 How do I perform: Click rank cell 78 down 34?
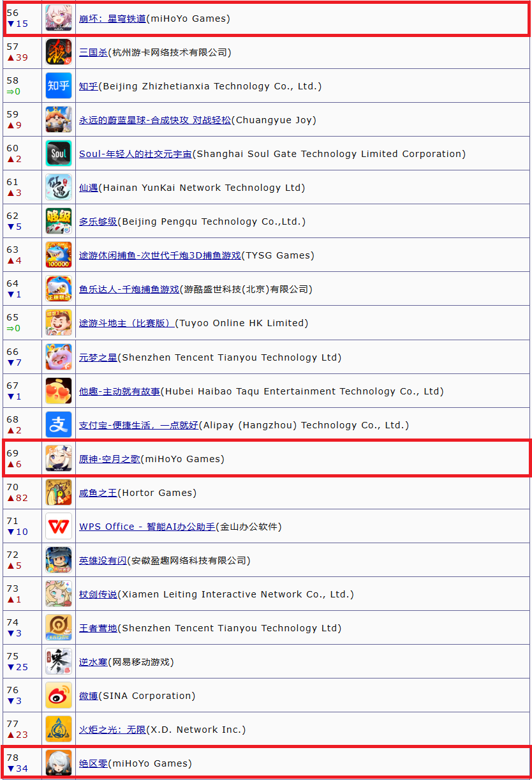pyautogui.click(x=22, y=763)
